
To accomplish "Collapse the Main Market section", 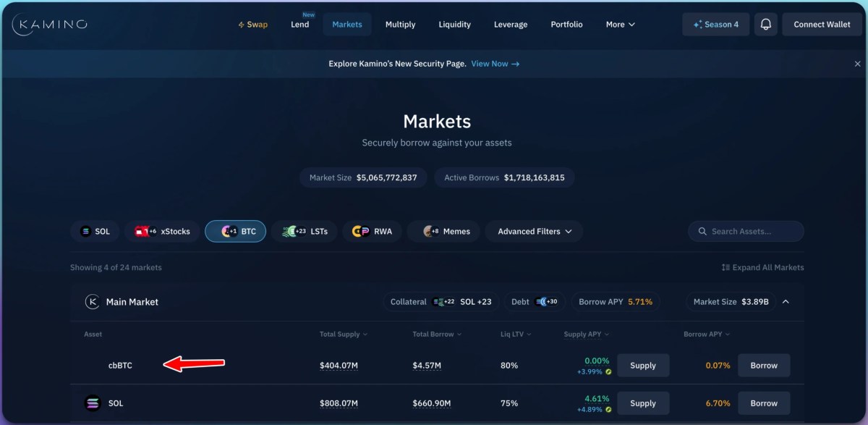I will point(786,302).
